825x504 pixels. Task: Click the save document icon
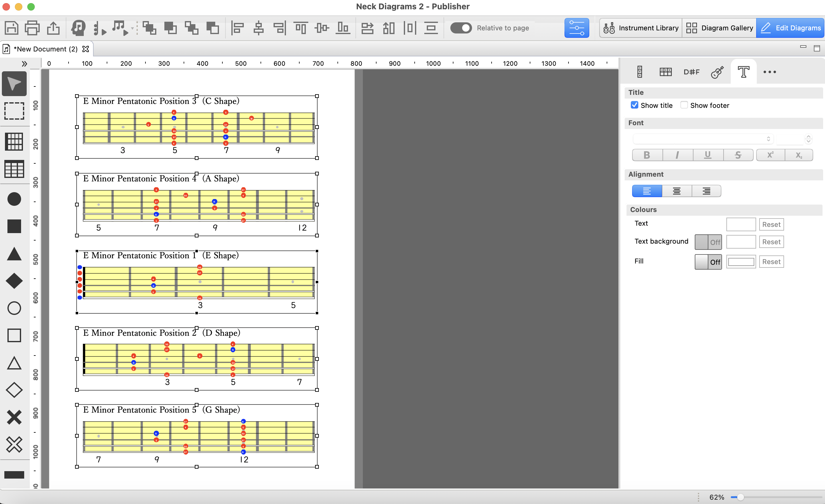pyautogui.click(x=12, y=28)
